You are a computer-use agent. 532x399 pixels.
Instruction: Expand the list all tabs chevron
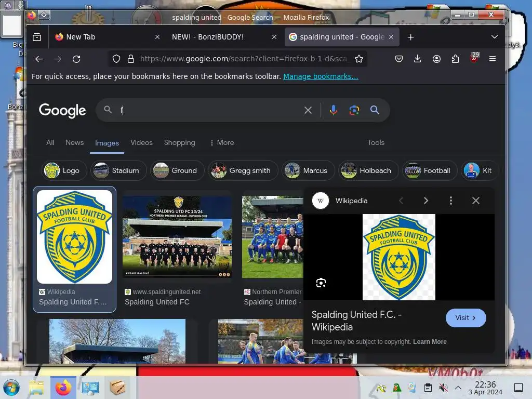[495, 37]
